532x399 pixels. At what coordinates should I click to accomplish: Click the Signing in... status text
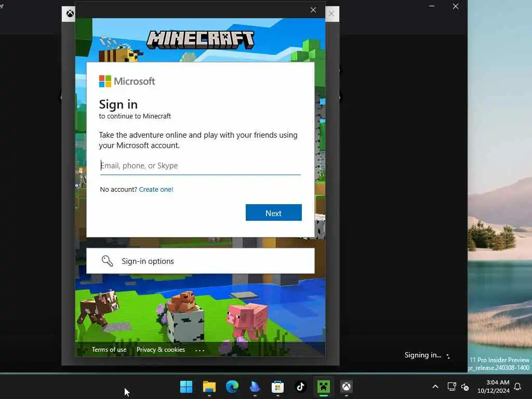click(423, 355)
